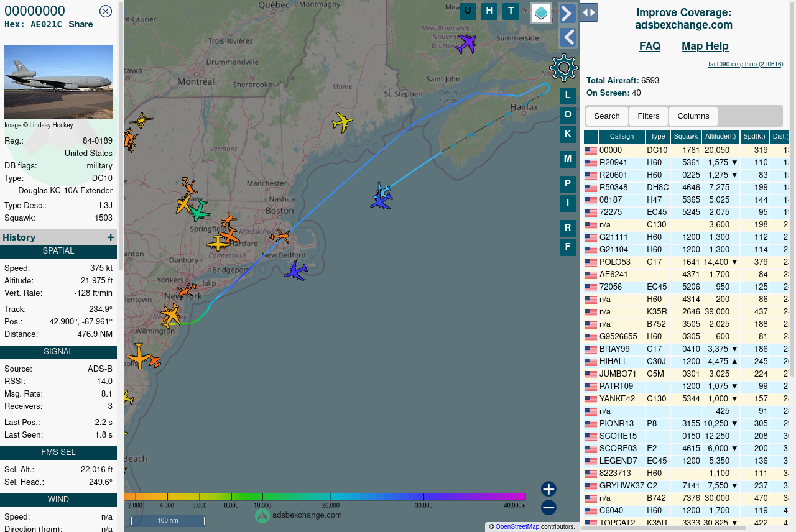This screenshot has height=532, width=796.
Task: Open the FAQ link
Action: [650, 46]
